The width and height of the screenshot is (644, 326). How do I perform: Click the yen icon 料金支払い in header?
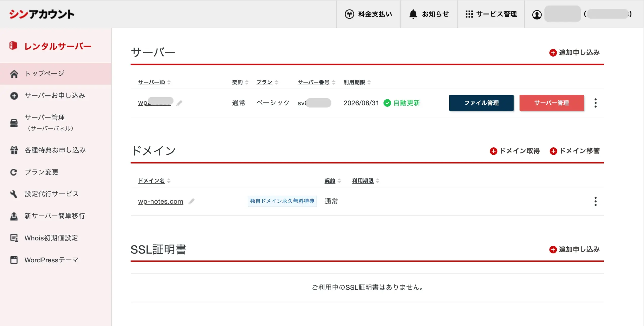pos(349,14)
